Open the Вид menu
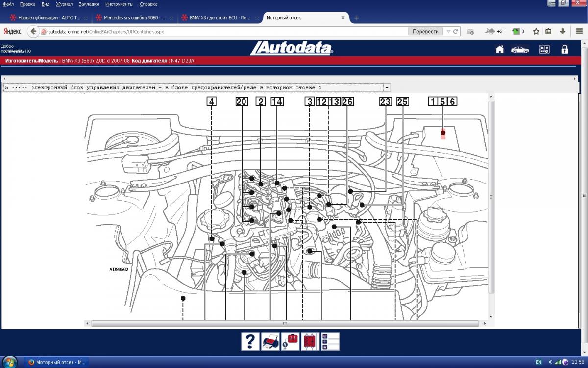 click(46, 4)
